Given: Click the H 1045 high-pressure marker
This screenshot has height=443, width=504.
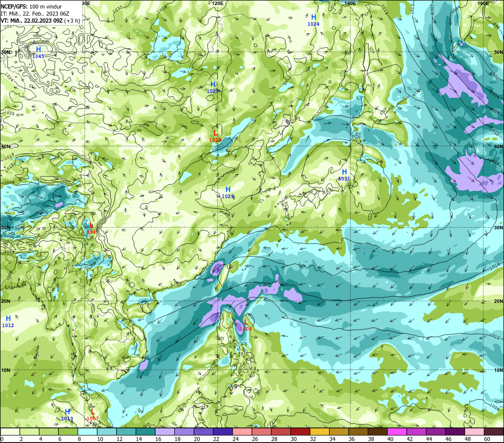Looking at the screenshot, I should 38,52.
